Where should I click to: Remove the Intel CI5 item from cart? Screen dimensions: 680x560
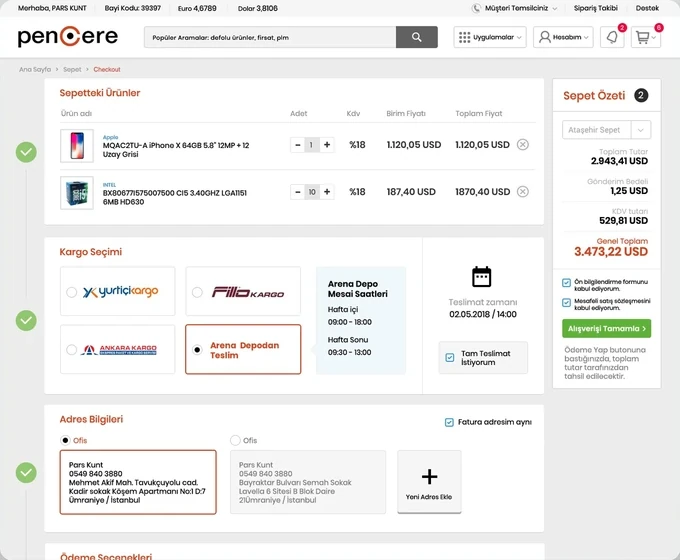[523, 191]
